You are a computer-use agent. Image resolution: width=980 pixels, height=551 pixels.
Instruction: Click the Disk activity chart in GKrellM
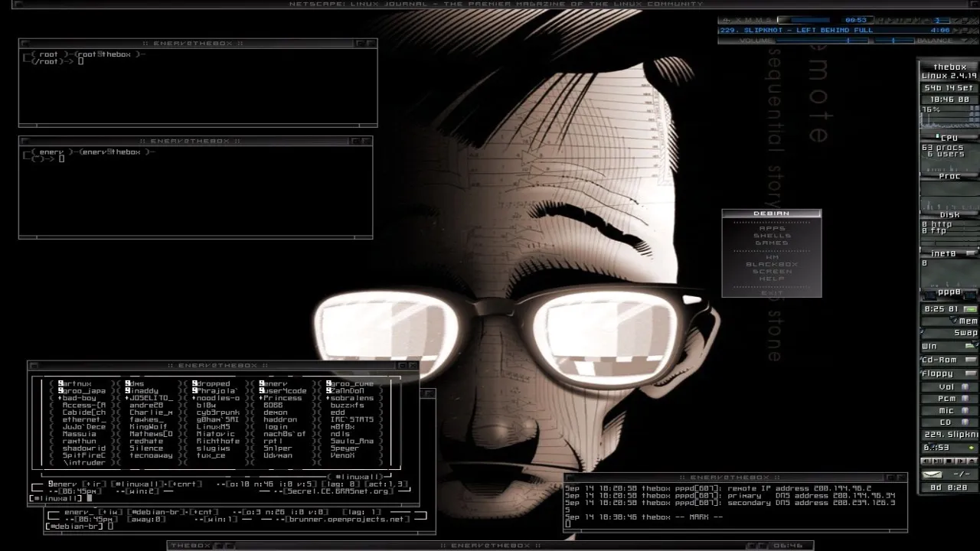point(949,215)
